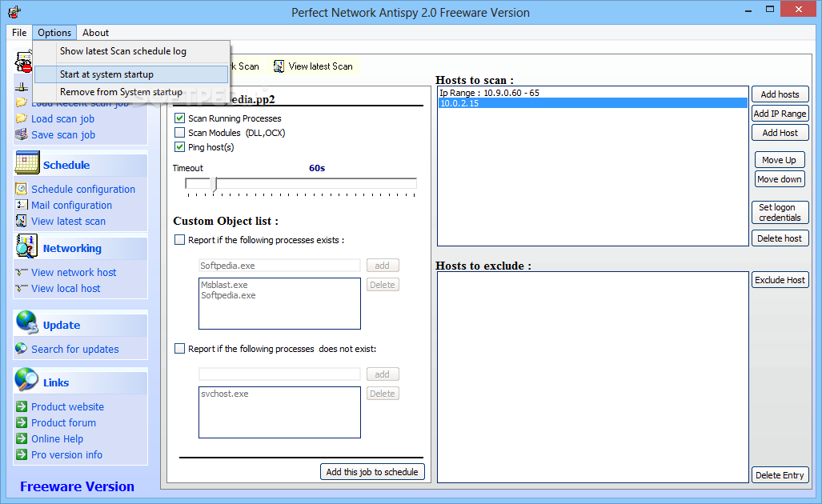
Task: Click the Pro version info arrow icon
Action: pyautogui.click(x=22, y=454)
